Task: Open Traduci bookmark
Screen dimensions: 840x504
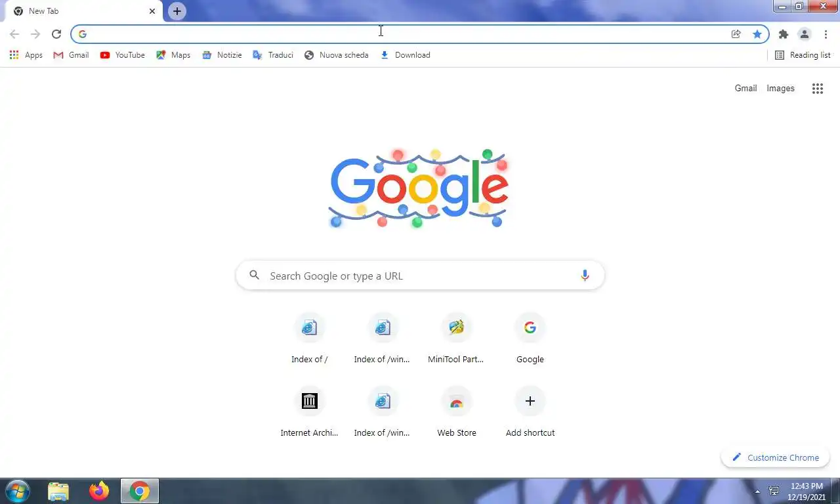Action: click(273, 55)
